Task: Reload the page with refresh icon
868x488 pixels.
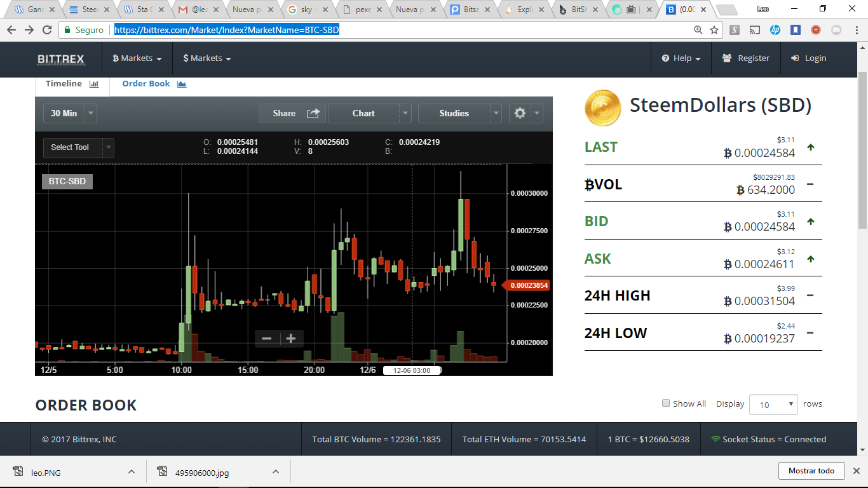Action: point(47,30)
